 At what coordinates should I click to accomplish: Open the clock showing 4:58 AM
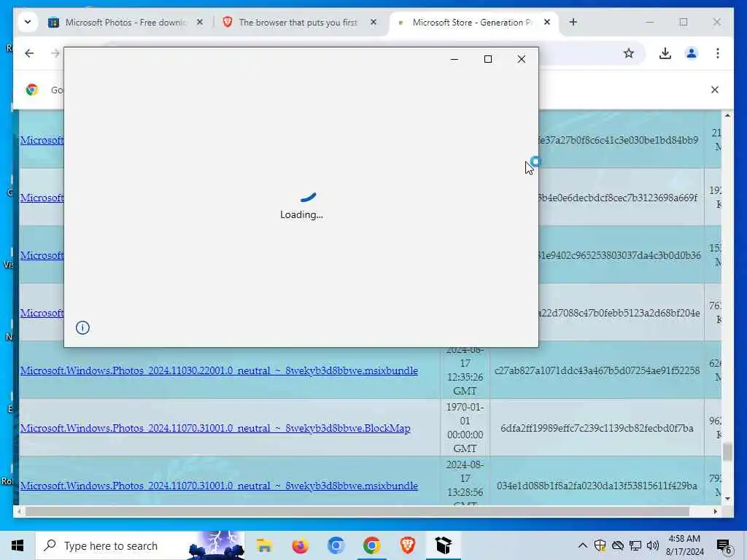pyautogui.click(x=684, y=545)
